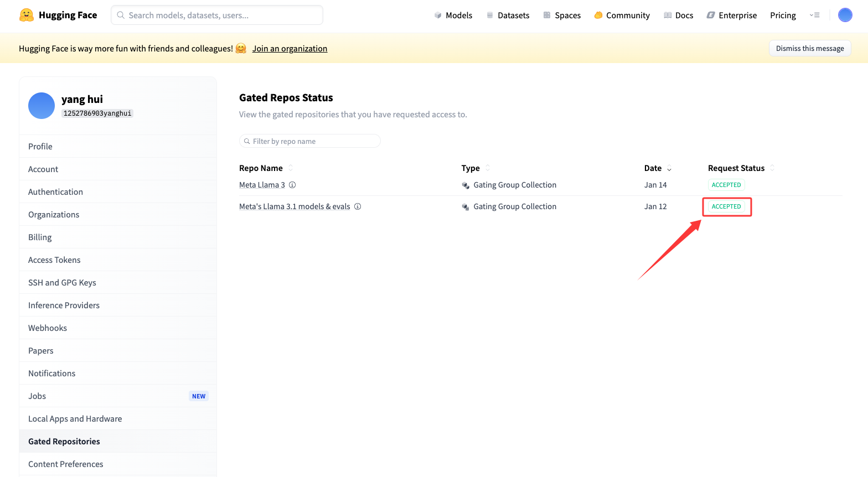The height and width of the screenshot is (477, 868).
Task: Open Papers settings
Action: coord(118,350)
